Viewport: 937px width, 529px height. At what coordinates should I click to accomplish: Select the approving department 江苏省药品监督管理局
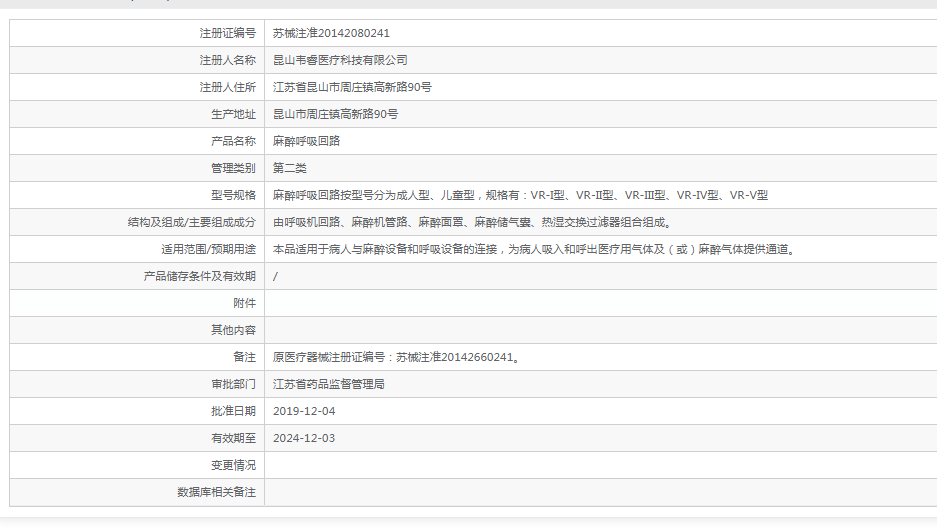click(328, 384)
